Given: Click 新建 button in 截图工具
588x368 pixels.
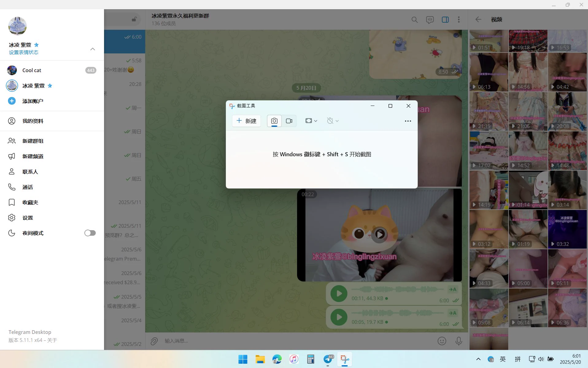Looking at the screenshot, I should [246, 121].
